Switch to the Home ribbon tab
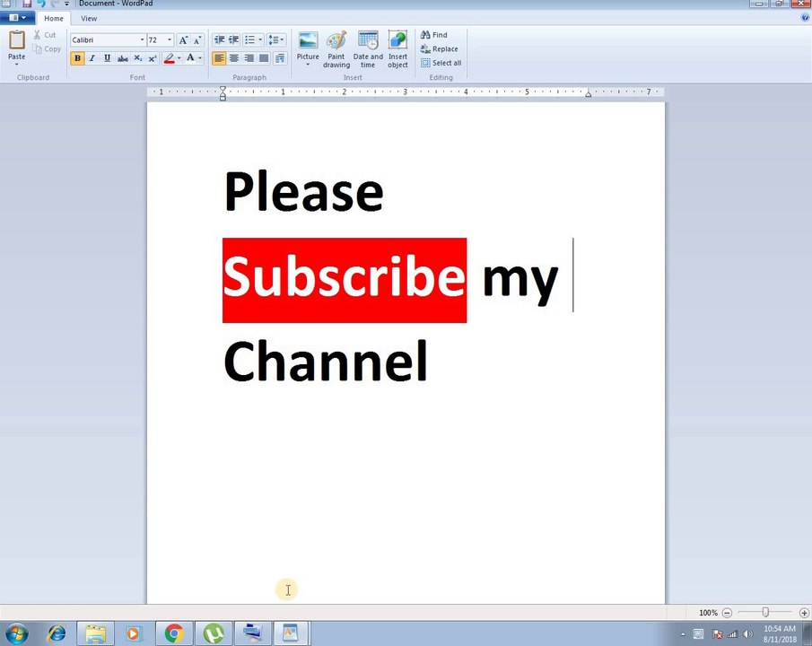This screenshot has height=646, width=812. coord(54,18)
